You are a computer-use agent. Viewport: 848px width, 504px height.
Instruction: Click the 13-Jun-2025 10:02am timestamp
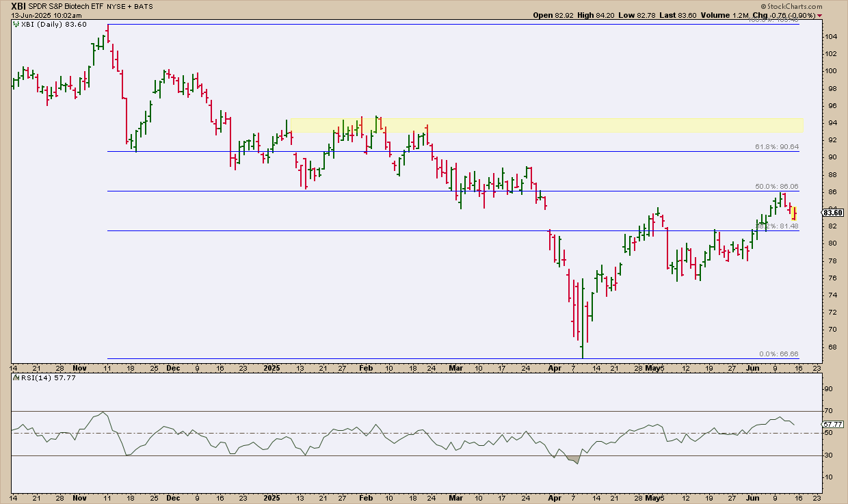(46, 15)
